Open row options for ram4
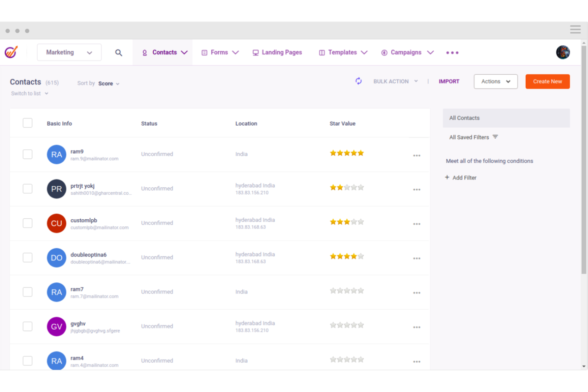The width and height of the screenshot is (588, 392). click(416, 362)
